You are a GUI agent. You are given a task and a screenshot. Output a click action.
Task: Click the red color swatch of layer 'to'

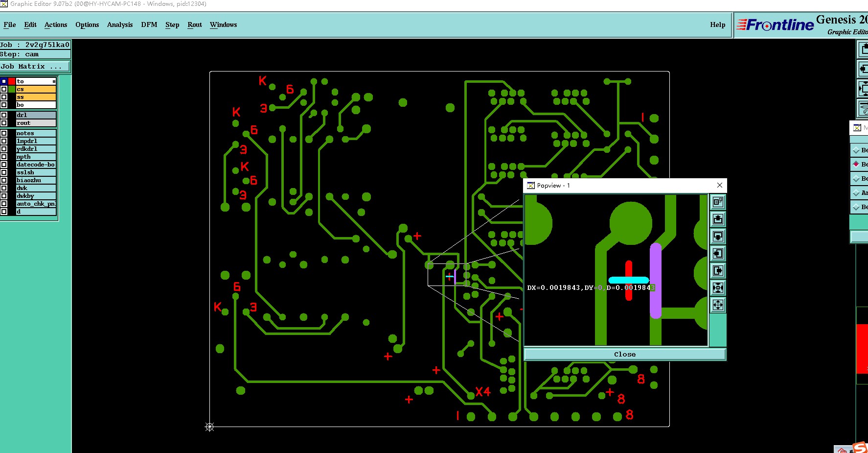tap(12, 81)
